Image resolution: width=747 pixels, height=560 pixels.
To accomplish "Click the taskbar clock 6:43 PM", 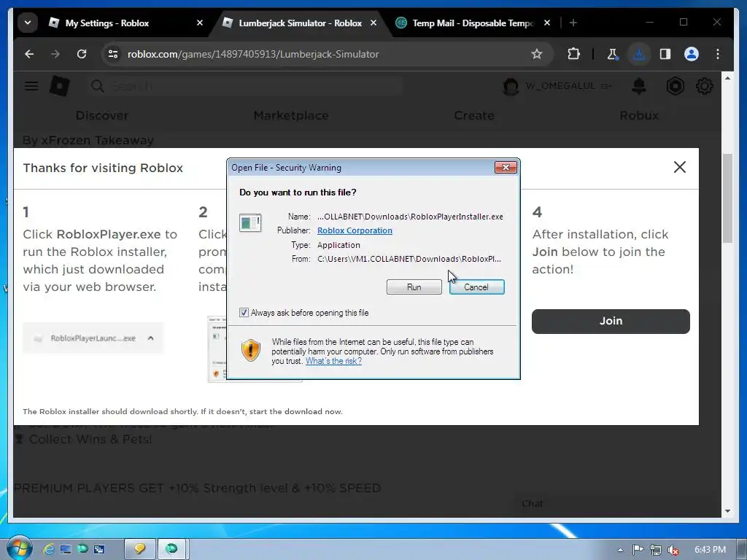I will click(710, 550).
